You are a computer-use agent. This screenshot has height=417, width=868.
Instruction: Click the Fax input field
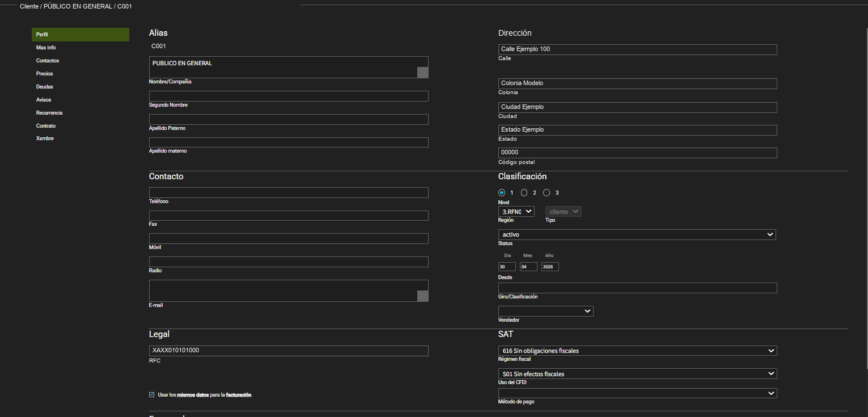tap(289, 216)
